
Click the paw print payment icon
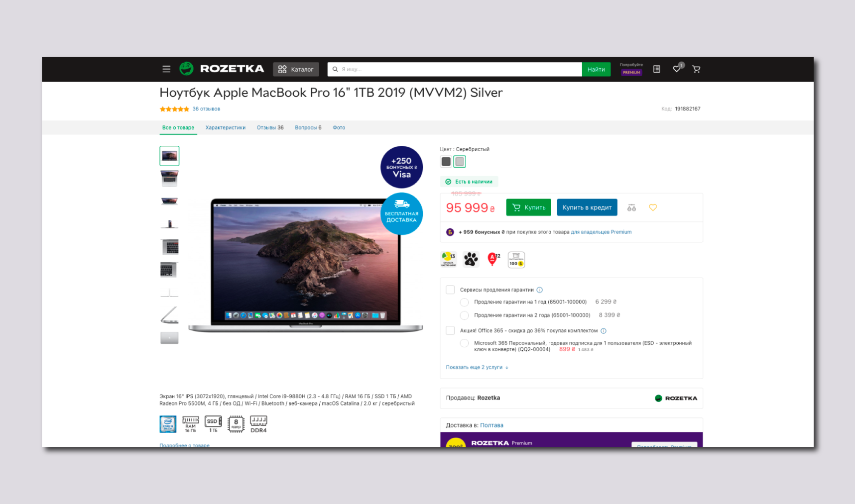(471, 260)
